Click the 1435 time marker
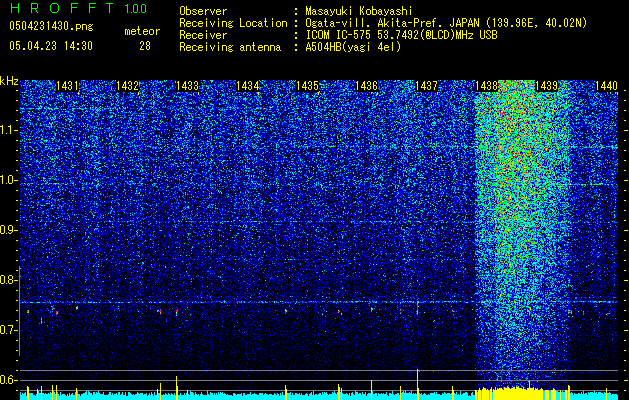 [307, 86]
